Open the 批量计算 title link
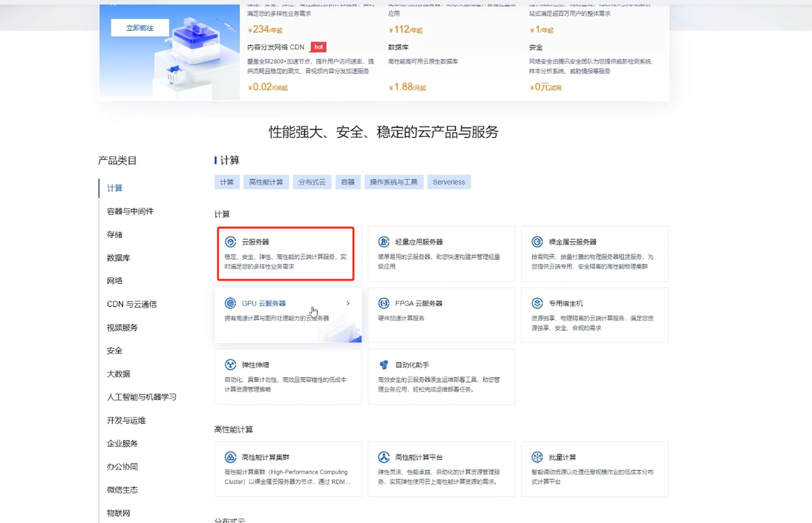The image size is (812, 523). (562, 457)
